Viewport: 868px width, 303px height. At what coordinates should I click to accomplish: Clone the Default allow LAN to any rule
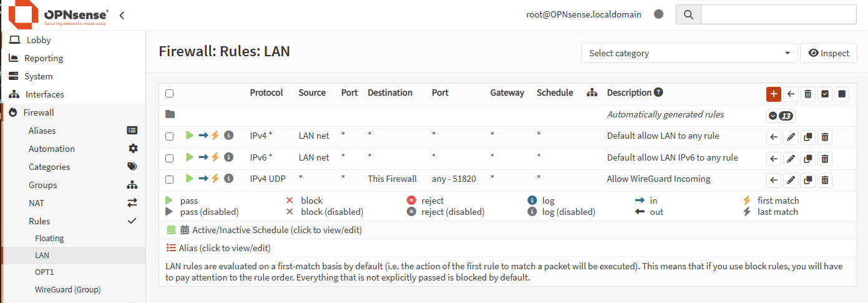[x=808, y=137]
